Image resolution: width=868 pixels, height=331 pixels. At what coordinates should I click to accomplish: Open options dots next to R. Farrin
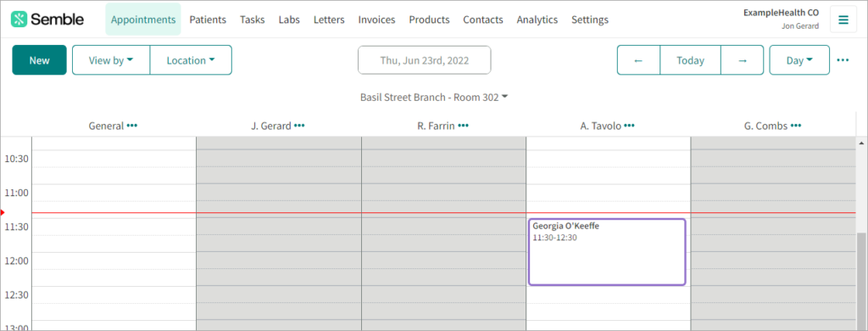pos(464,126)
